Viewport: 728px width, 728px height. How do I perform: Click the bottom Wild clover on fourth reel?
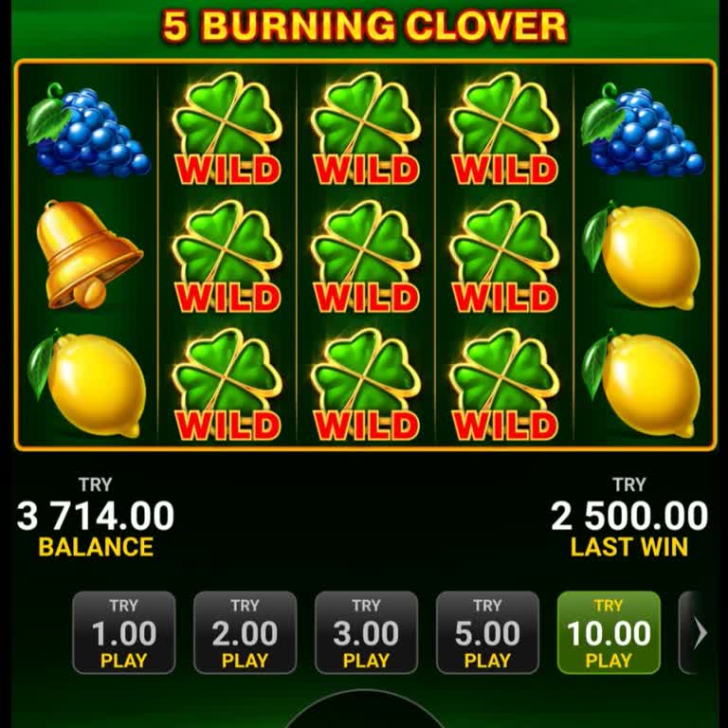504,386
